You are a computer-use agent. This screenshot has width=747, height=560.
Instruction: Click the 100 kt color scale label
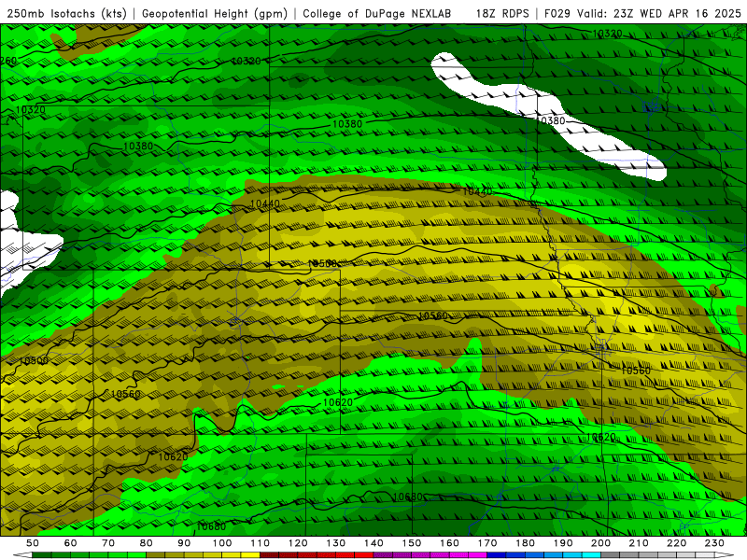[x=222, y=543]
